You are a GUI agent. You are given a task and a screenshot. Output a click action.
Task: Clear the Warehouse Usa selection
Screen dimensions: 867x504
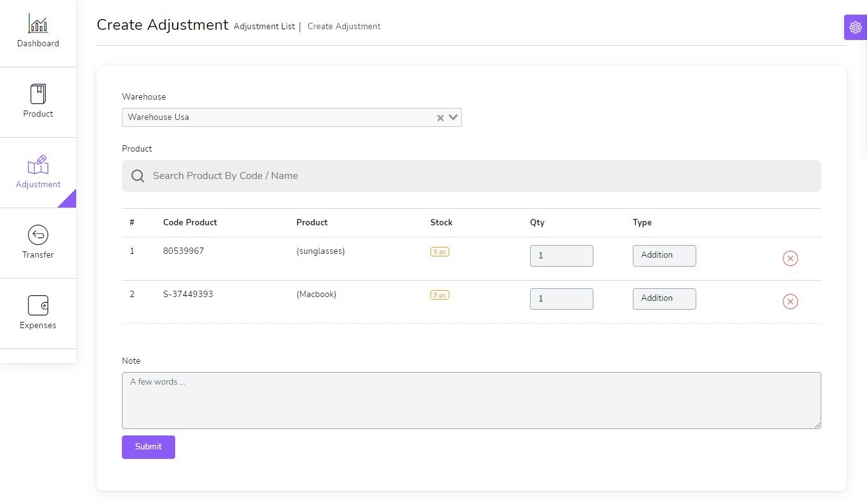440,118
